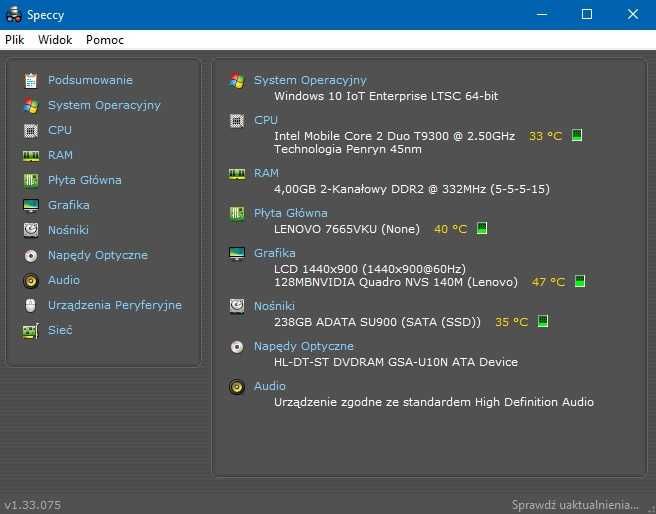Click the System Operacyjny Windows flag icon in sidebar
The height and width of the screenshot is (514, 656).
tap(31, 105)
